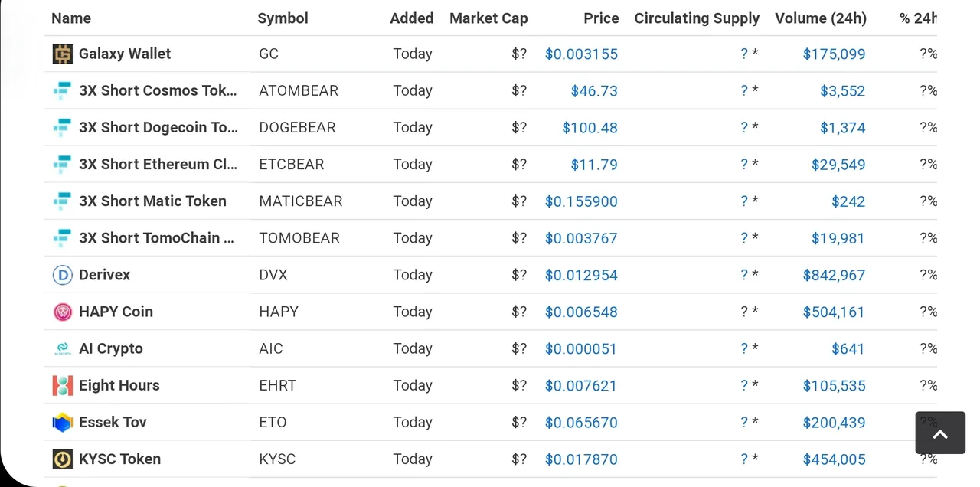Click ETCBEAR volume $29,549
The image size is (980, 487).
coord(838,165)
